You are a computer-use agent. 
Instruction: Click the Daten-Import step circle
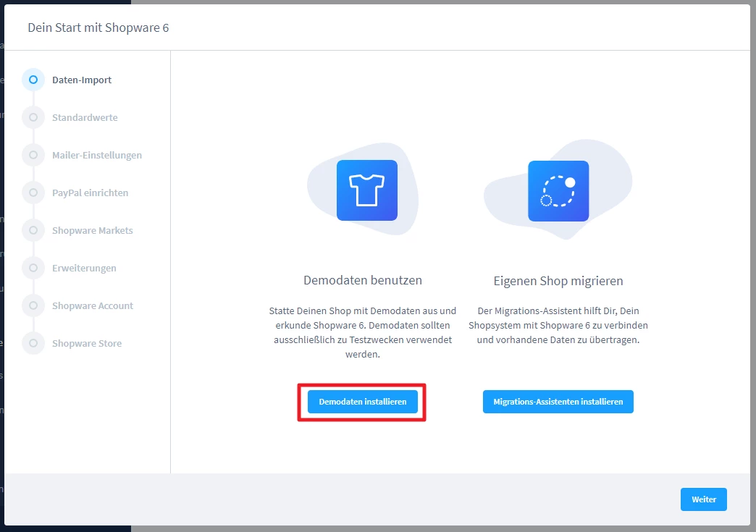pyautogui.click(x=33, y=80)
